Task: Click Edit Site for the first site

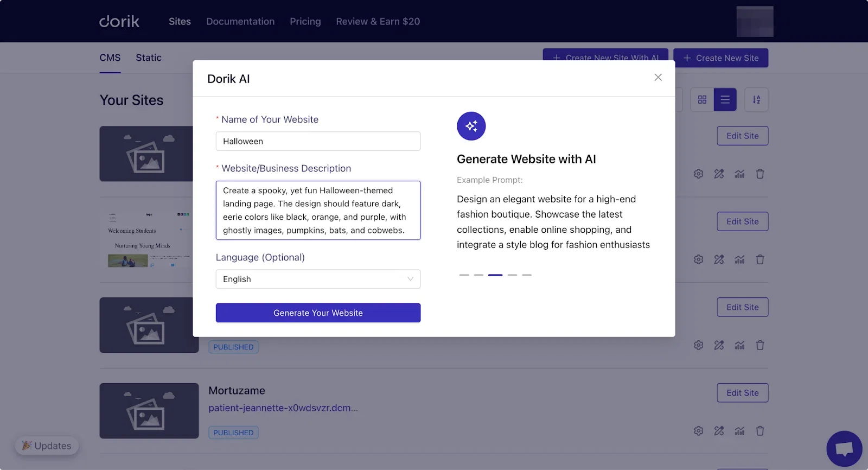Action: (743, 136)
